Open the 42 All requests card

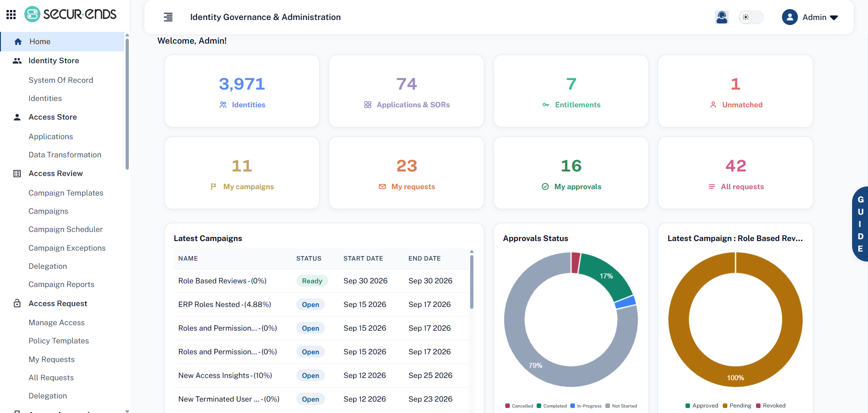(735, 173)
